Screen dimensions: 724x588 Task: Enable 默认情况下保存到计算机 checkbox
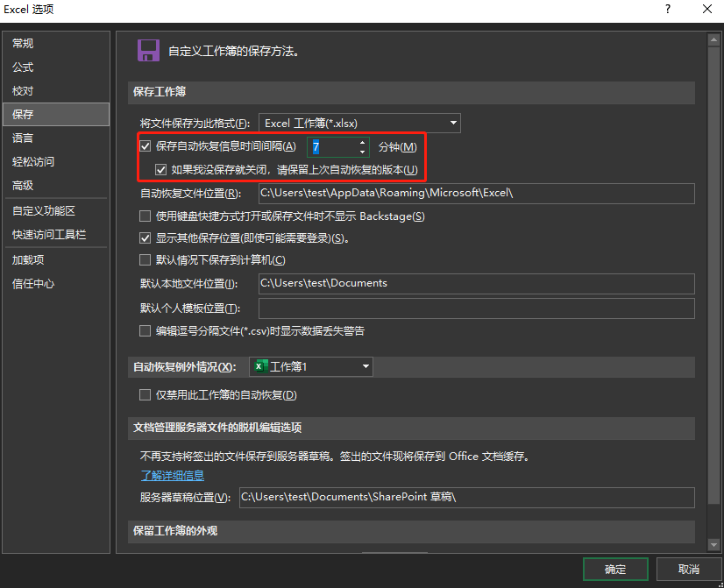pyautogui.click(x=145, y=260)
